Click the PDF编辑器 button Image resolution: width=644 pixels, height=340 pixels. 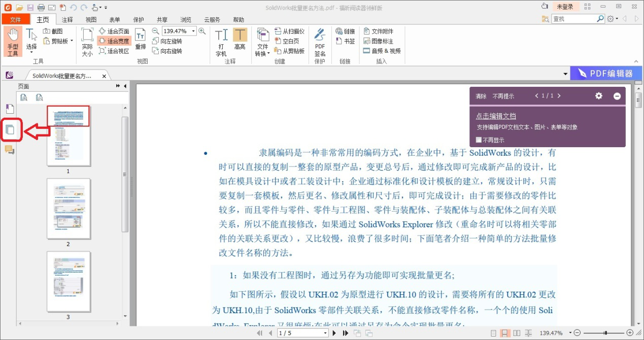pyautogui.click(x=605, y=74)
